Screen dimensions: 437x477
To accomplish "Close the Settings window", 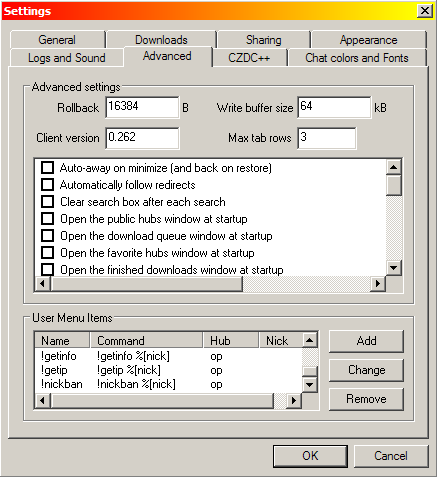I will point(425,11).
